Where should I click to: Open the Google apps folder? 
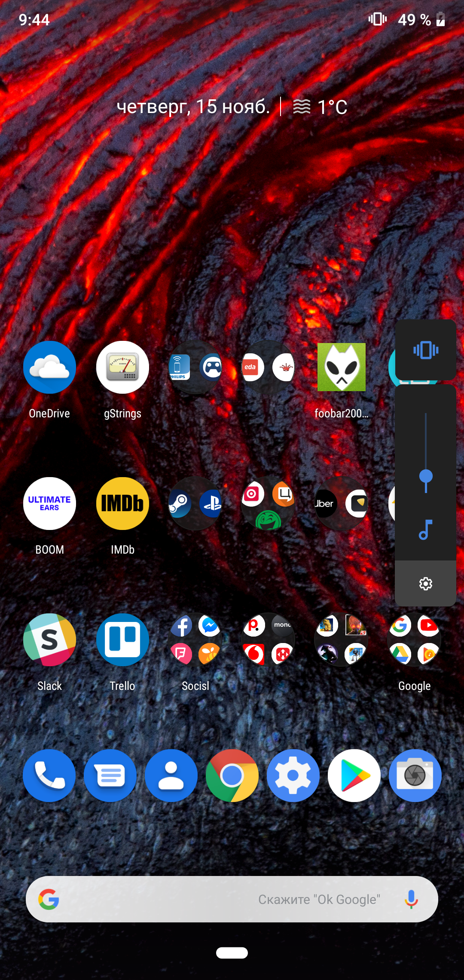(x=415, y=640)
